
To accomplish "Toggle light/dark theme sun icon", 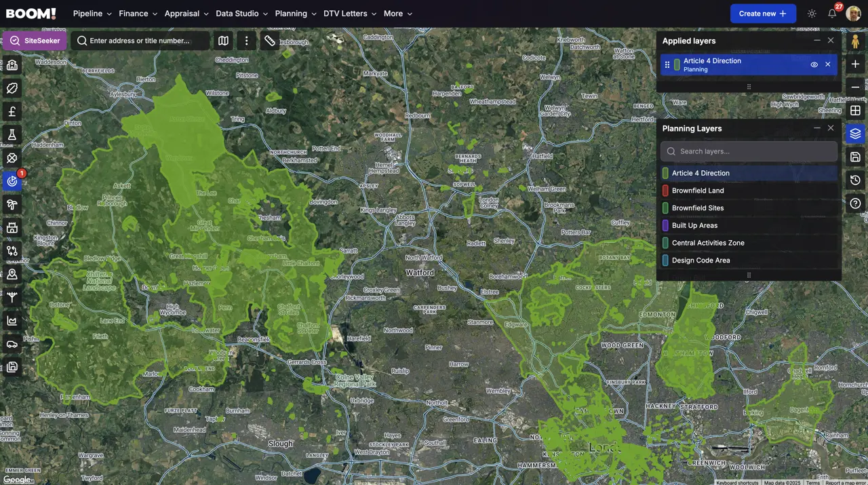I will (x=812, y=14).
